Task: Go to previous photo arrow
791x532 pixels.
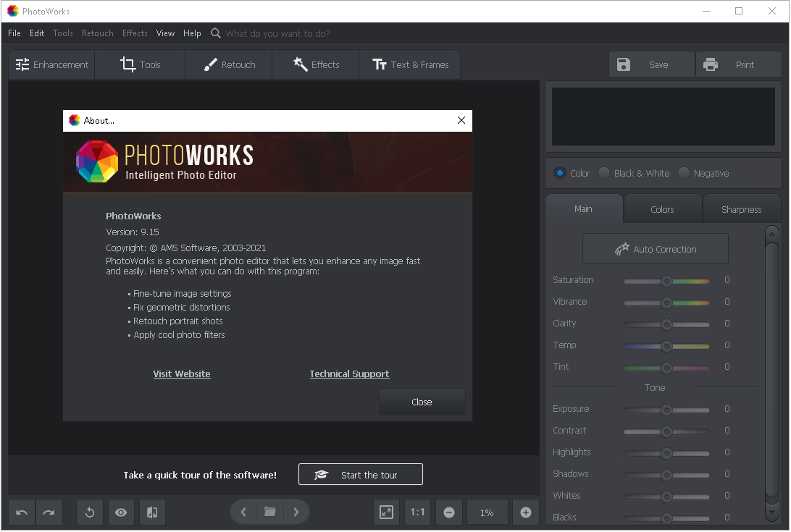Action: (243, 512)
